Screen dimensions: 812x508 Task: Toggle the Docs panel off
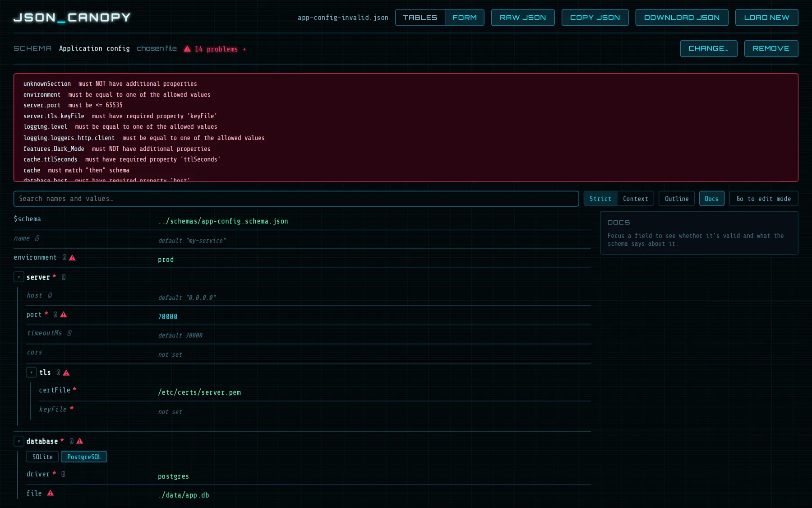point(711,199)
